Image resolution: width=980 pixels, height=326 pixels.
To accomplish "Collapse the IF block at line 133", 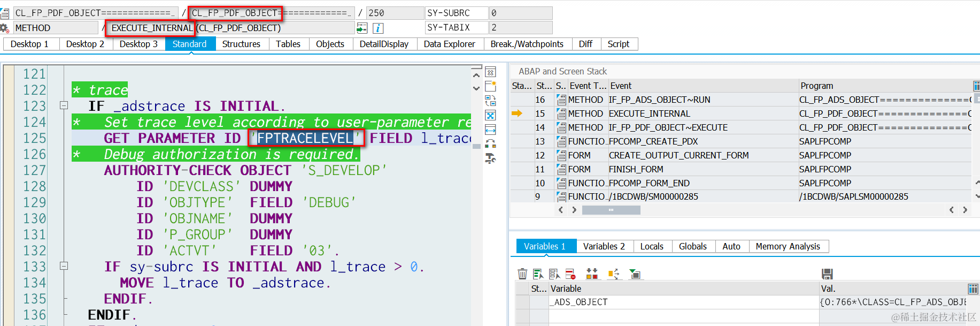I will (64, 266).
